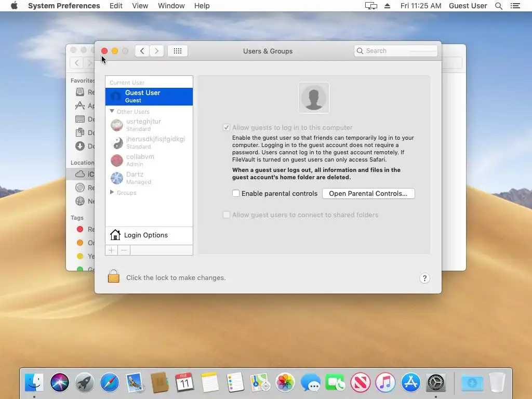Click Finder window back button
Image resolution: width=532 pixels, height=399 pixels.
click(77, 63)
